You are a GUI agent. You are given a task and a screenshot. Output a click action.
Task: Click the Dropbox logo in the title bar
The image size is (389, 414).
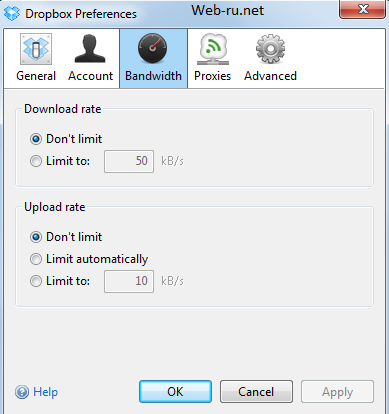point(12,14)
